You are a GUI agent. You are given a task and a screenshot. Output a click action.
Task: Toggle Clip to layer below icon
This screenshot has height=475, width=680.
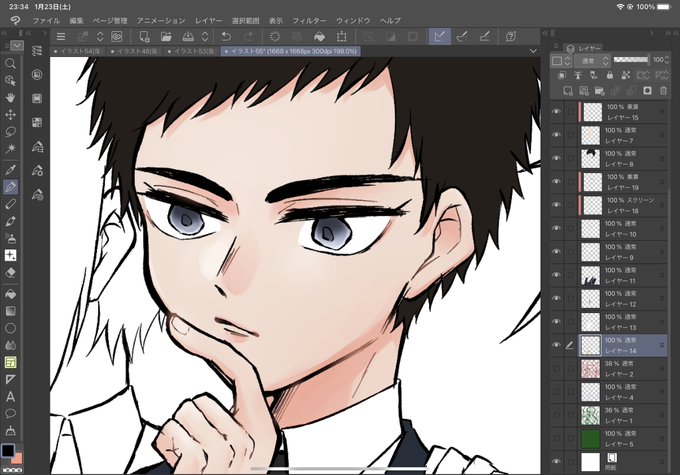[x=562, y=75]
